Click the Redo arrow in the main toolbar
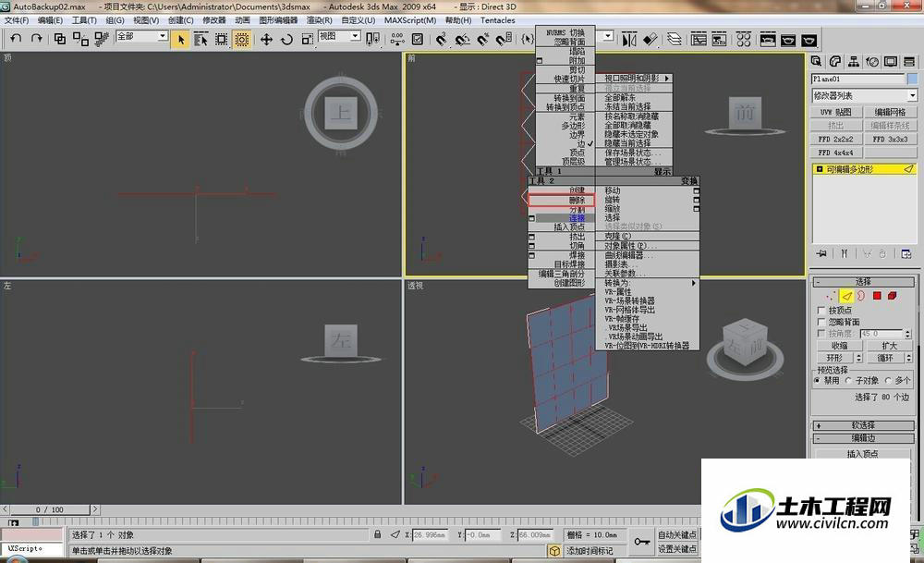Viewport: 924px width, 563px height. click(x=37, y=39)
